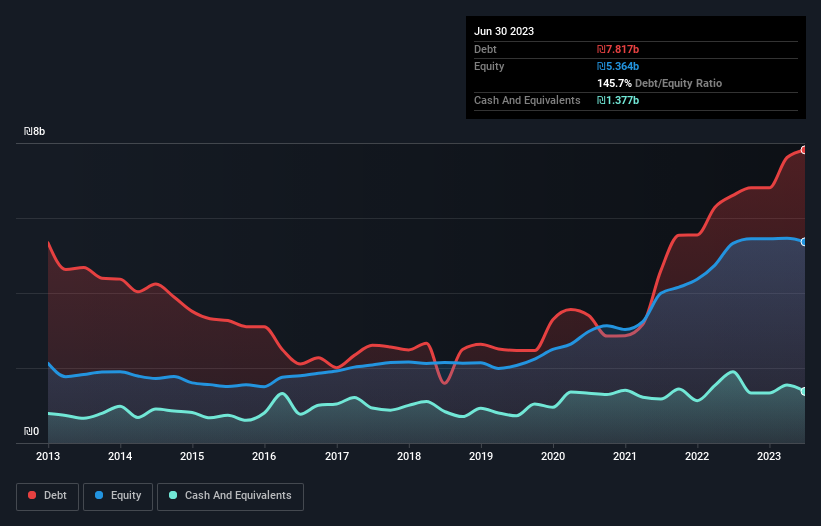821x526 pixels.
Task: Select the blue Equity endpoint marker on chart
Action: pyautogui.click(x=804, y=242)
